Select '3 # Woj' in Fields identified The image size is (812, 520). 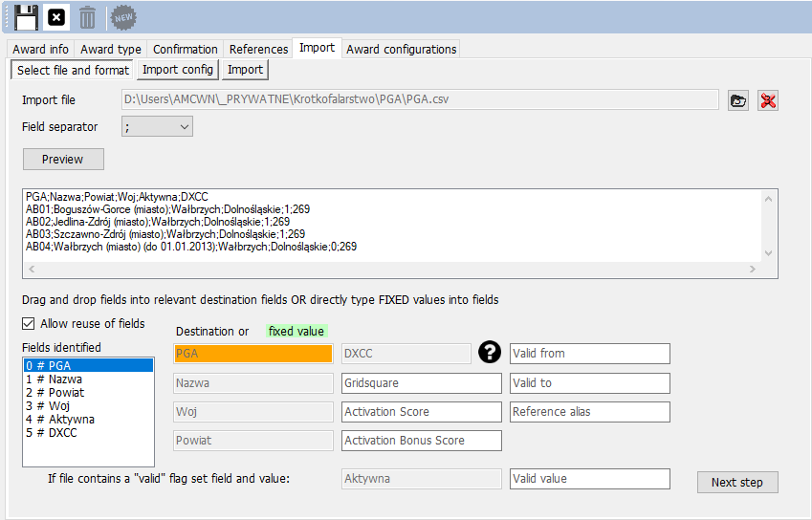tap(89, 406)
